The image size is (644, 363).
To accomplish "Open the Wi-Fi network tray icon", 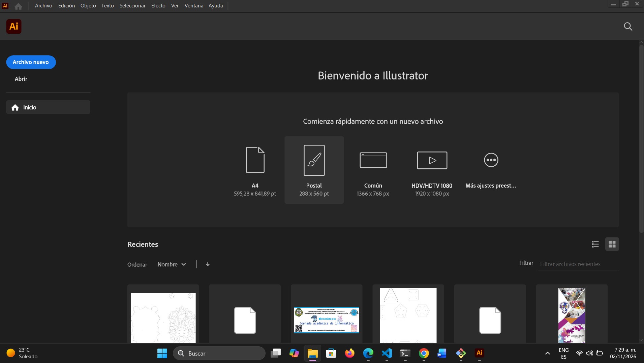I will [579, 353].
